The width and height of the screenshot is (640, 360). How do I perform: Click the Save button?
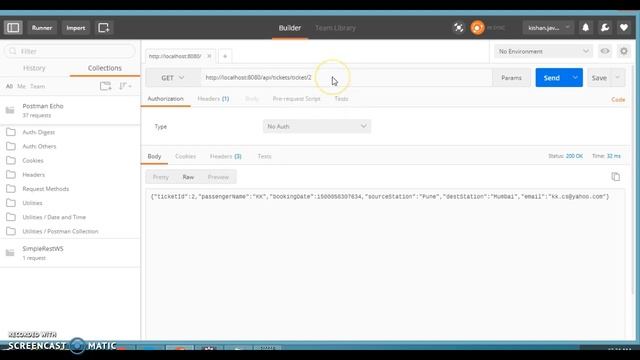pos(599,78)
